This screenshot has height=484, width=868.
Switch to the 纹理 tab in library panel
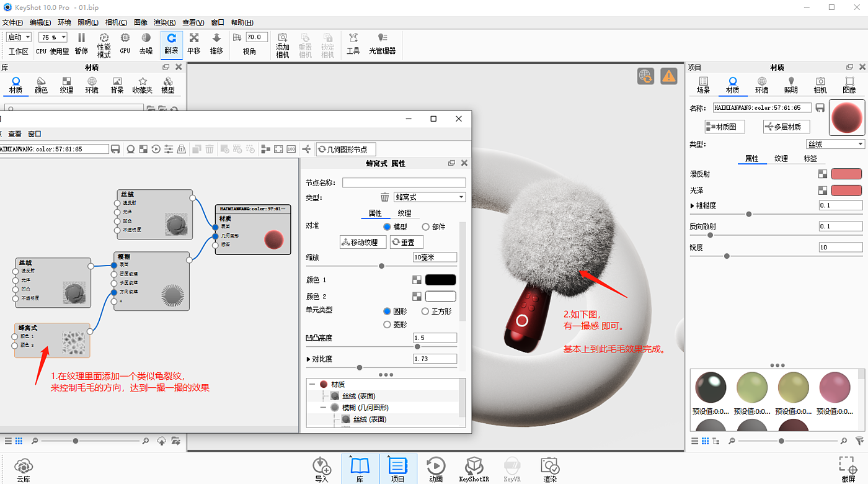[x=66, y=85]
